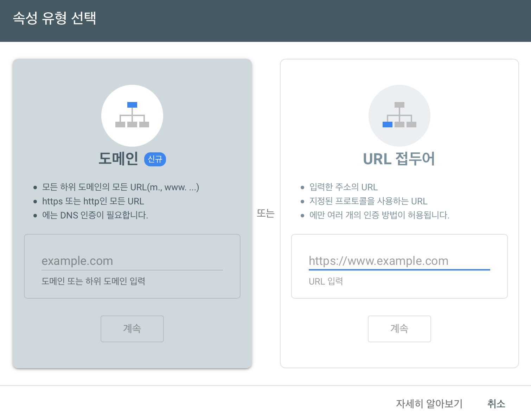Focus the example.com domain input field
531x420 pixels.
(x=132, y=261)
